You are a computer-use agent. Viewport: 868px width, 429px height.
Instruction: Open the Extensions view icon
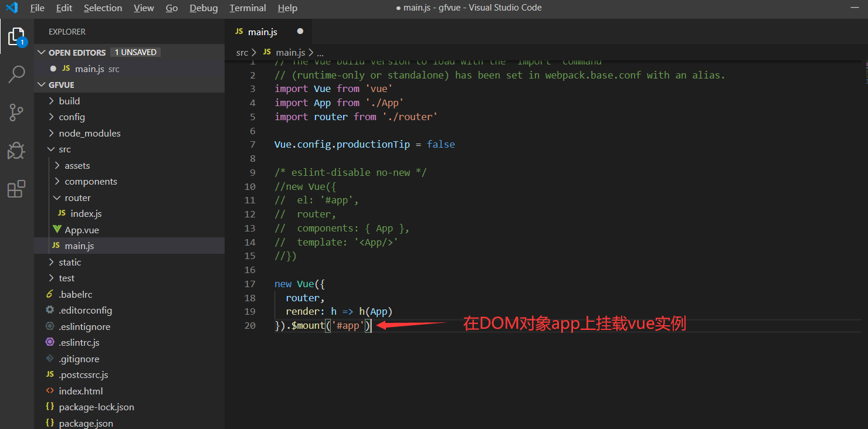16,189
